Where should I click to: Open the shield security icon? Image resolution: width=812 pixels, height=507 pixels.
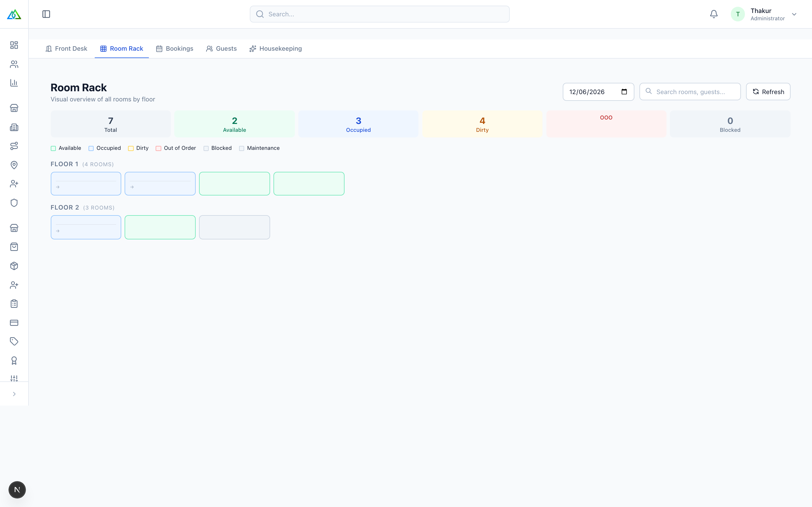[x=14, y=203]
